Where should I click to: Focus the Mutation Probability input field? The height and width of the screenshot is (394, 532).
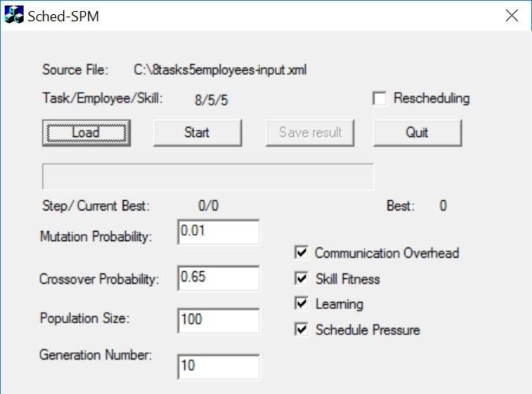[x=218, y=232]
